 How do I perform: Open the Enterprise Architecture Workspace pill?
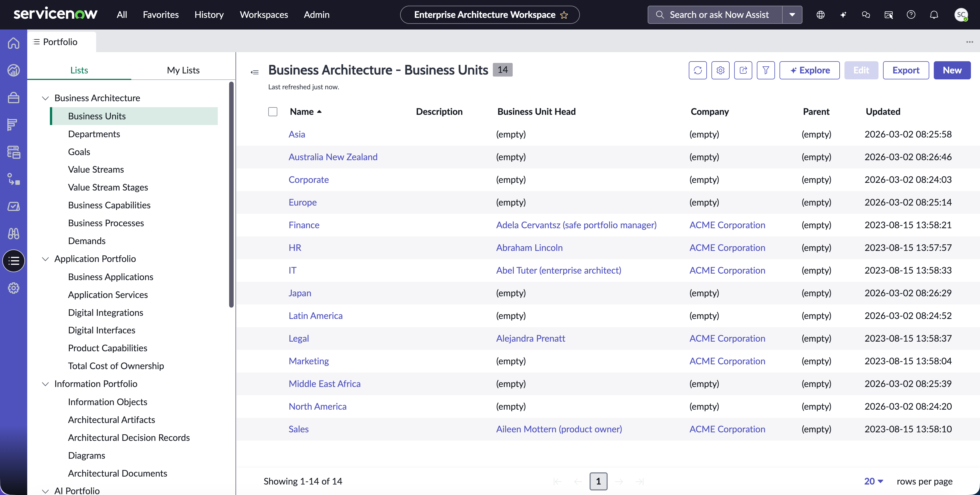point(490,15)
